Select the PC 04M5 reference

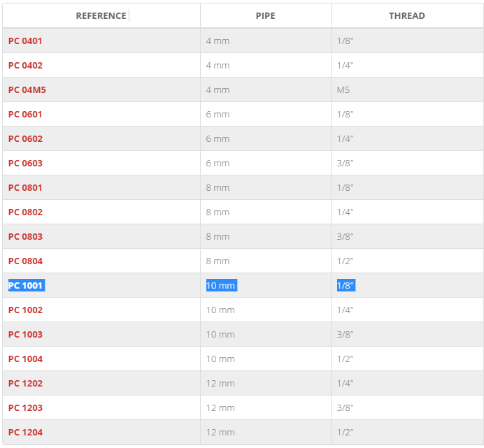(x=27, y=89)
